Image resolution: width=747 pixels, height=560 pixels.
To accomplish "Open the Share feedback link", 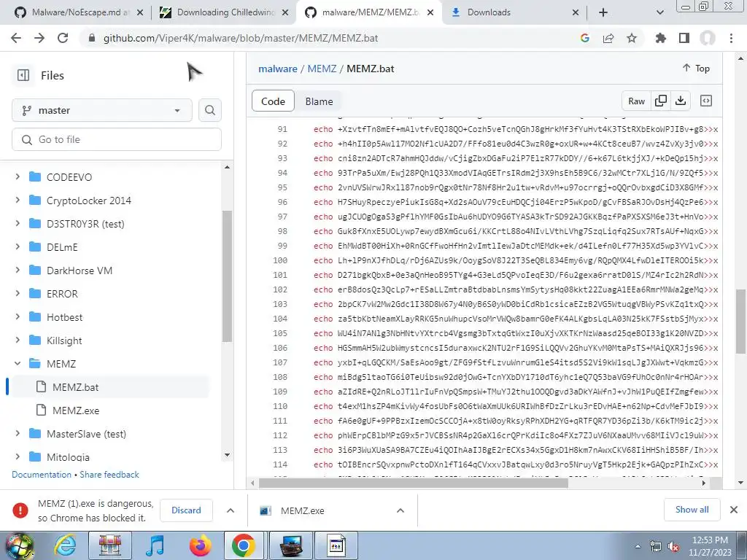I will tap(109, 475).
